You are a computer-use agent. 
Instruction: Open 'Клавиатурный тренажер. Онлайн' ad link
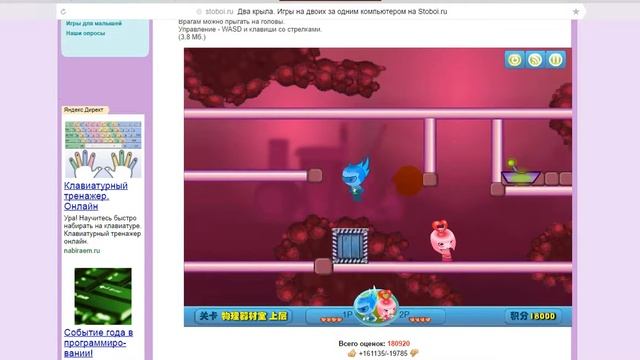[96, 196]
